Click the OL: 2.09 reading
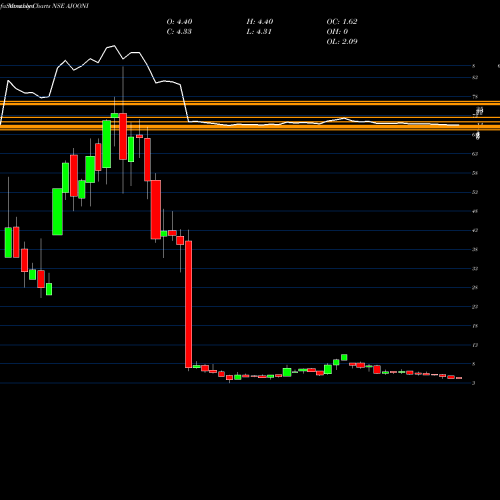The height and width of the screenshot is (500, 500). [x=342, y=41]
